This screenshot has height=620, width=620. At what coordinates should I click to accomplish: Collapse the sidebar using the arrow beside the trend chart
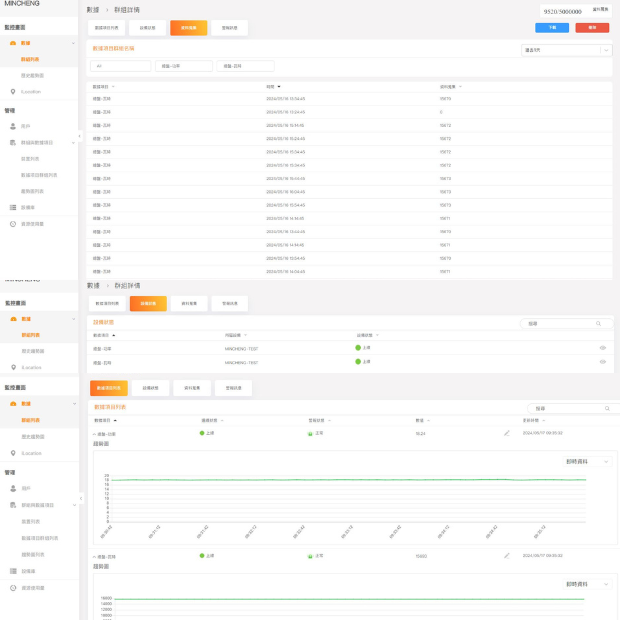(81, 499)
